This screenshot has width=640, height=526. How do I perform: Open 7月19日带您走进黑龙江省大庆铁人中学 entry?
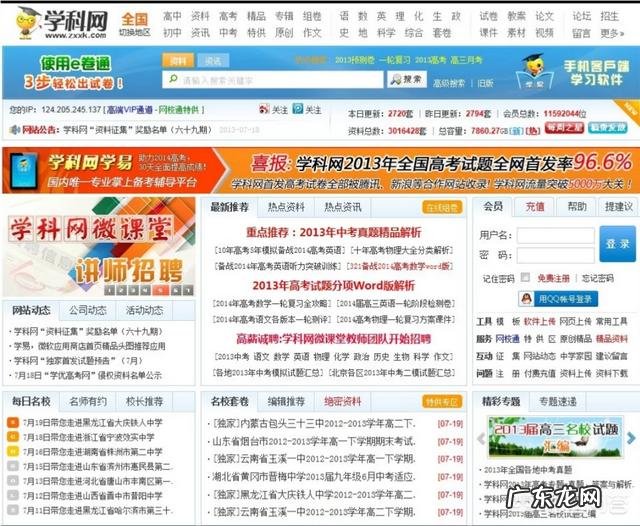tap(93, 422)
